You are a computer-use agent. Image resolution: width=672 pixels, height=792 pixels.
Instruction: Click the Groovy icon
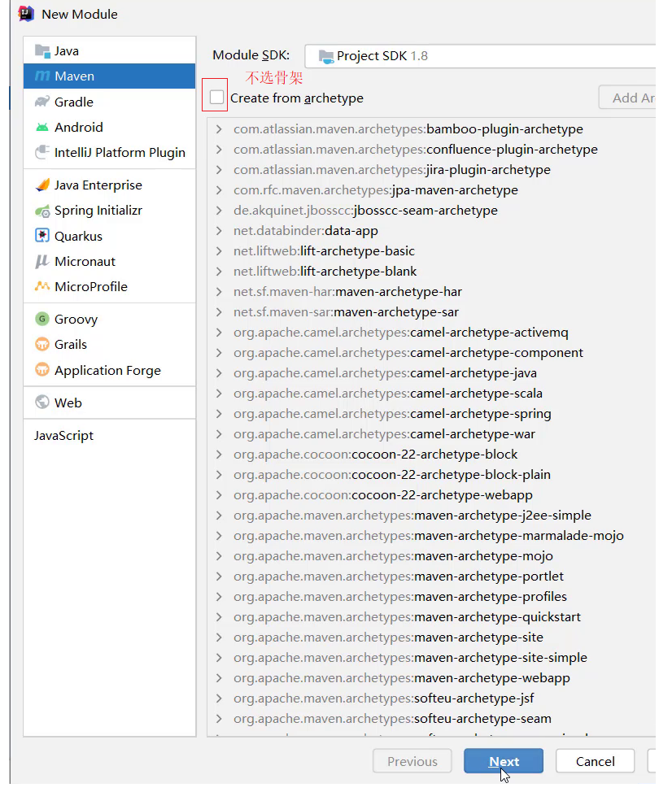[42, 320]
